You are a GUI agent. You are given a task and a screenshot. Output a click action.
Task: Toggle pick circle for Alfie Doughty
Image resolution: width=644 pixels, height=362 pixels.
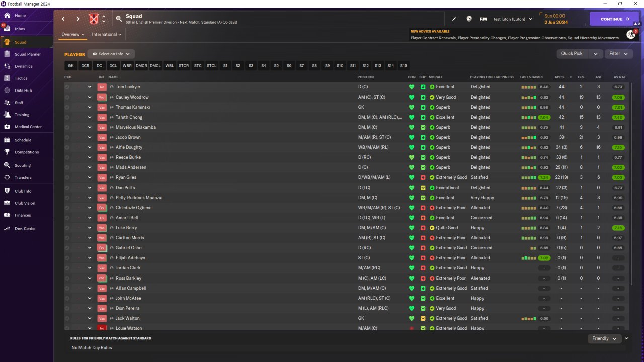pyautogui.click(x=67, y=147)
